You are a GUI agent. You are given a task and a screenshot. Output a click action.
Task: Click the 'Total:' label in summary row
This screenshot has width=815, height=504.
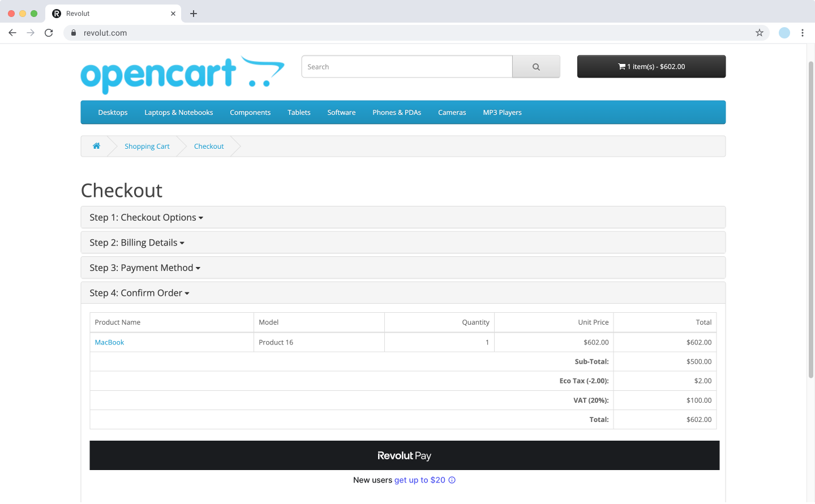[599, 420]
